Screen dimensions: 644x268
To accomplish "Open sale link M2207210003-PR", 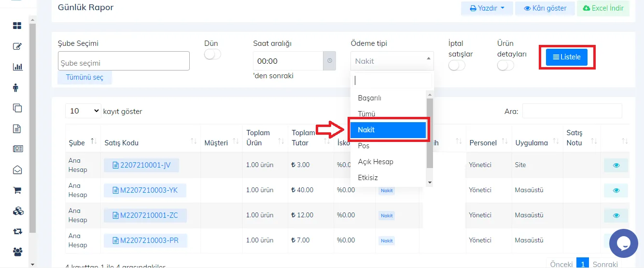I will 145,240.
